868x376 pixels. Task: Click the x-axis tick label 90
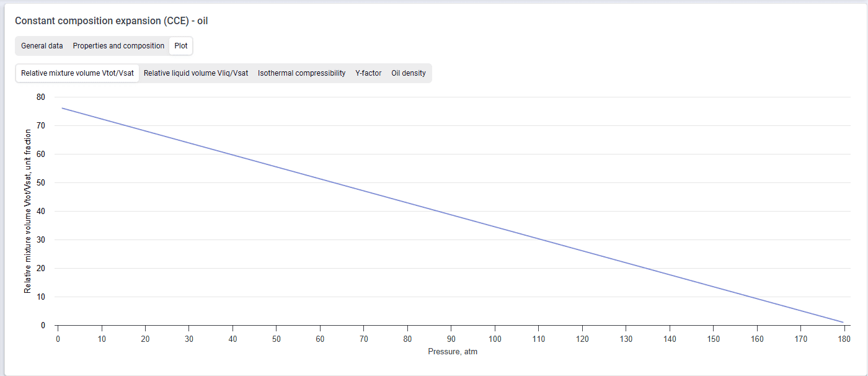coord(451,338)
